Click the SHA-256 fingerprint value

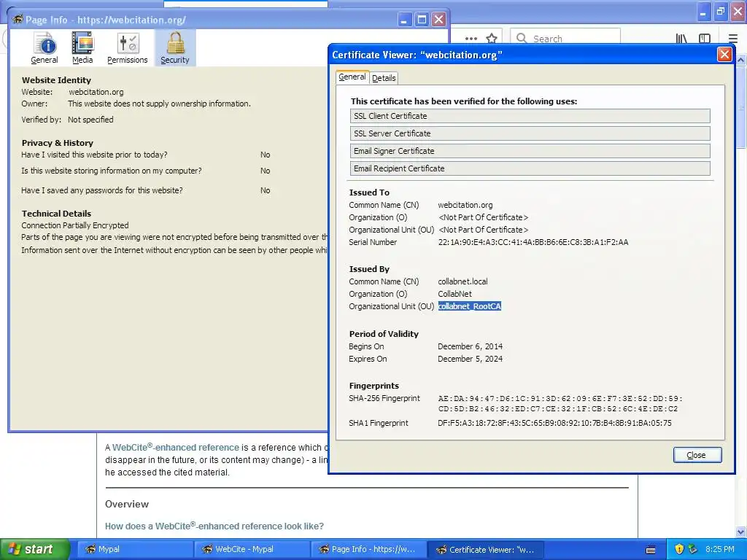[560, 403]
